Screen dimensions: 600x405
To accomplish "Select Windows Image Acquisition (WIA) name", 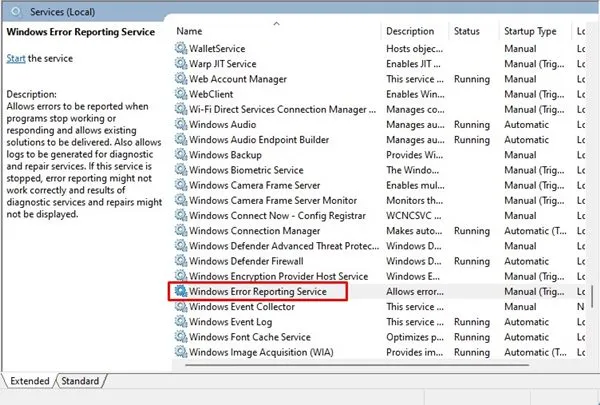I will (x=261, y=352).
